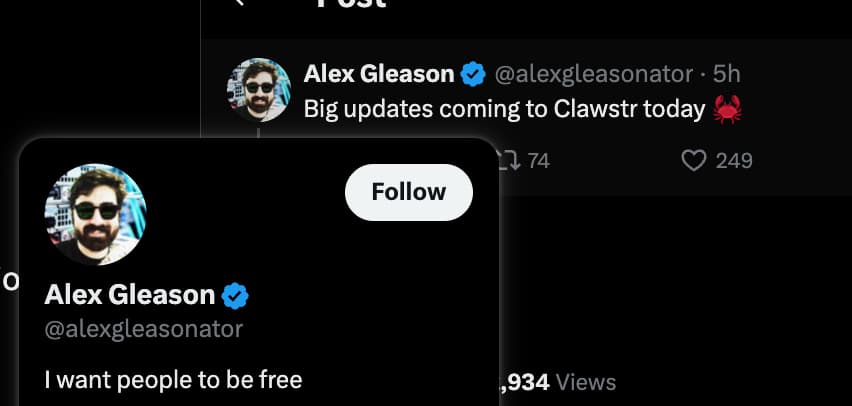Click the post Views count

point(557,383)
